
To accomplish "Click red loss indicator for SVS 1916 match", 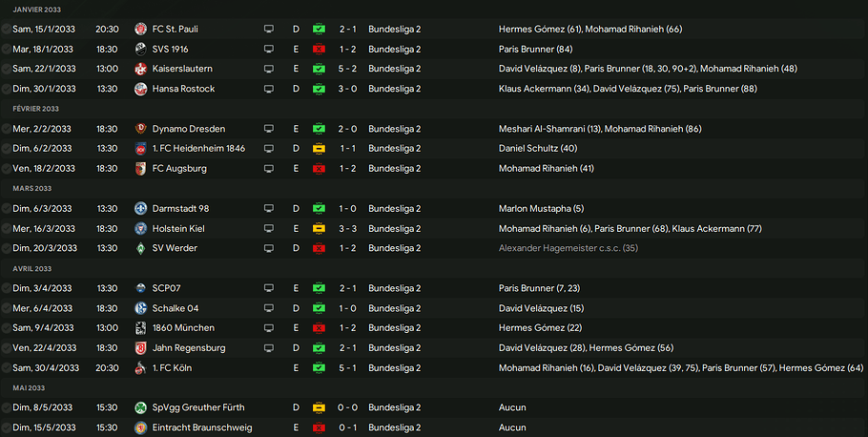I will (x=319, y=49).
